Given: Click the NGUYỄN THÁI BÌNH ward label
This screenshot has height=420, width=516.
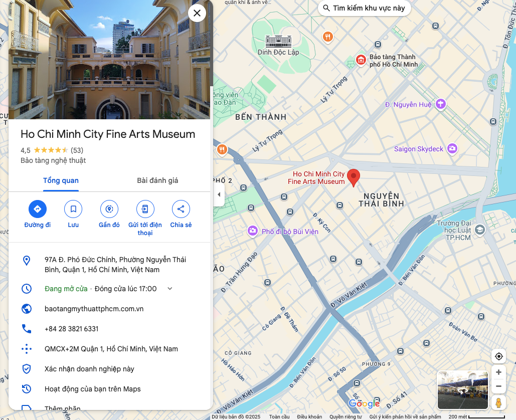Looking at the screenshot, I should (382, 200).
